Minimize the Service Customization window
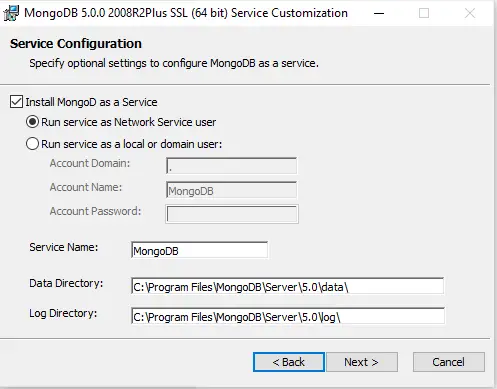497x389 pixels. click(x=379, y=13)
